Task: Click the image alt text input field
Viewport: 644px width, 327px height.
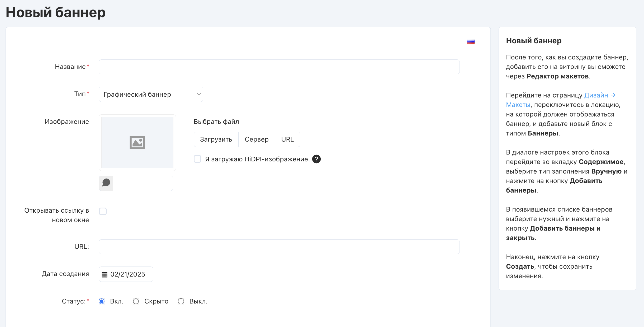Action: (143, 183)
